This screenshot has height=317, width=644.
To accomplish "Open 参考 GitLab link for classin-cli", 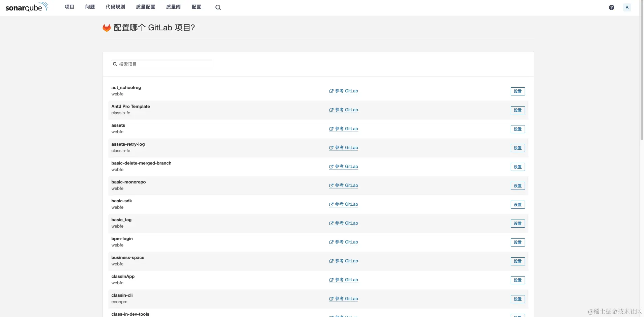I will 344,299.
